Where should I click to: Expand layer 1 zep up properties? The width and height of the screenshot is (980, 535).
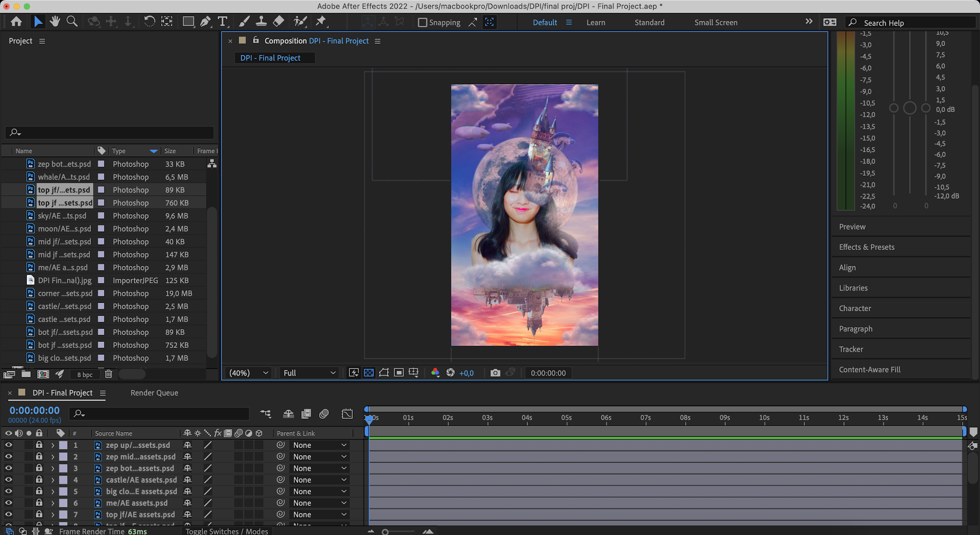(52, 445)
